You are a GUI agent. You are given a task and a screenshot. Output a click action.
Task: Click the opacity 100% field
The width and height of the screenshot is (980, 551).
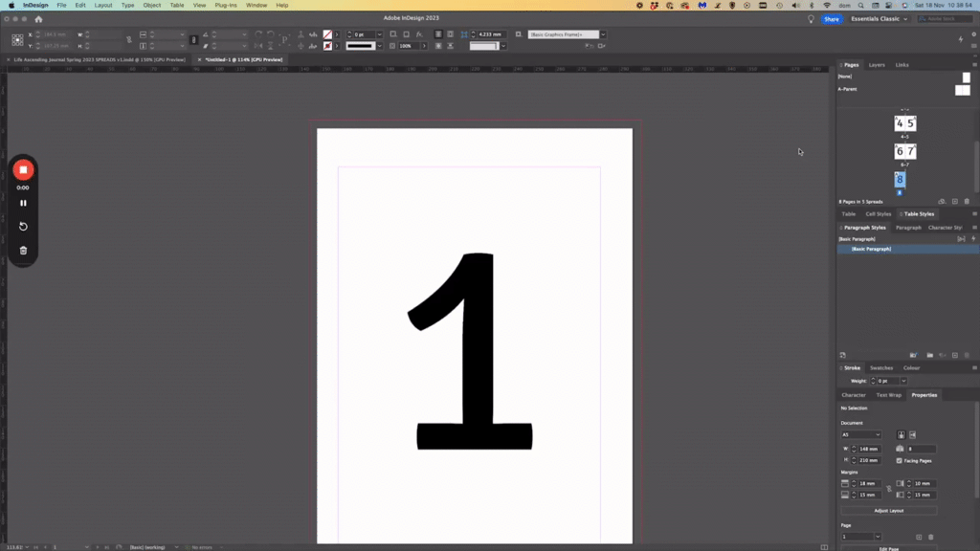pos(410,46)
